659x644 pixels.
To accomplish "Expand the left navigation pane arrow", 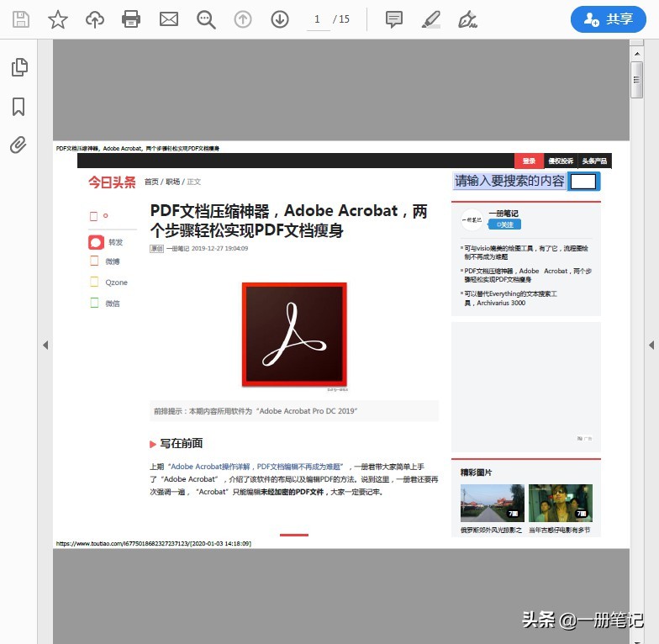I will tap(45, 345).
